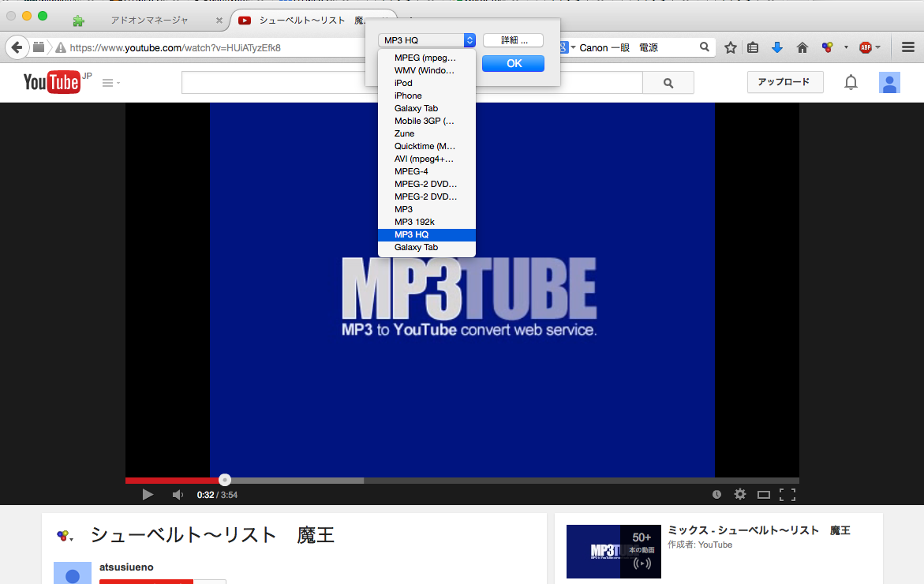Screen dimensions: 924x584
Task: Click the site identity warning icon
Action: (60, 47)
